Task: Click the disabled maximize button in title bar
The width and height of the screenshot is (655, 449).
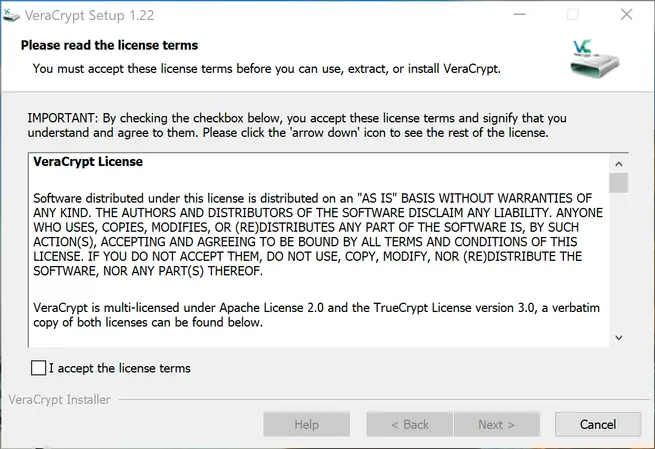Action: click(x=573, y=15)
